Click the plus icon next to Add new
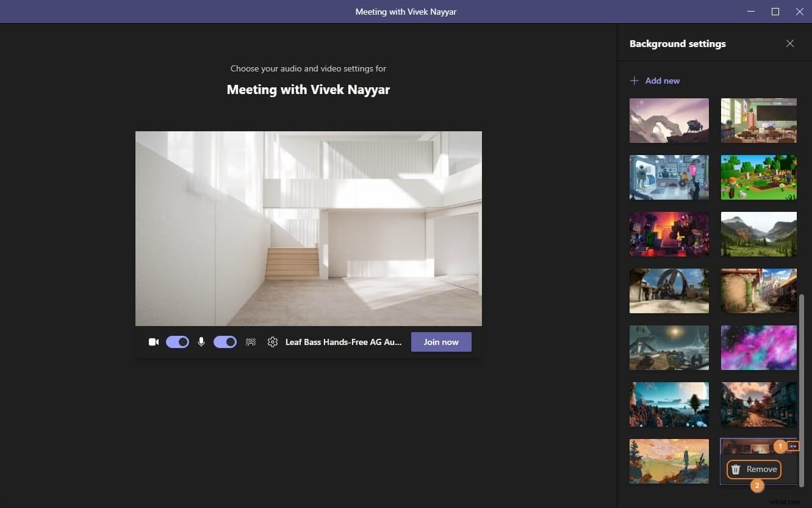The image size is (812, 508). point(634,80)
